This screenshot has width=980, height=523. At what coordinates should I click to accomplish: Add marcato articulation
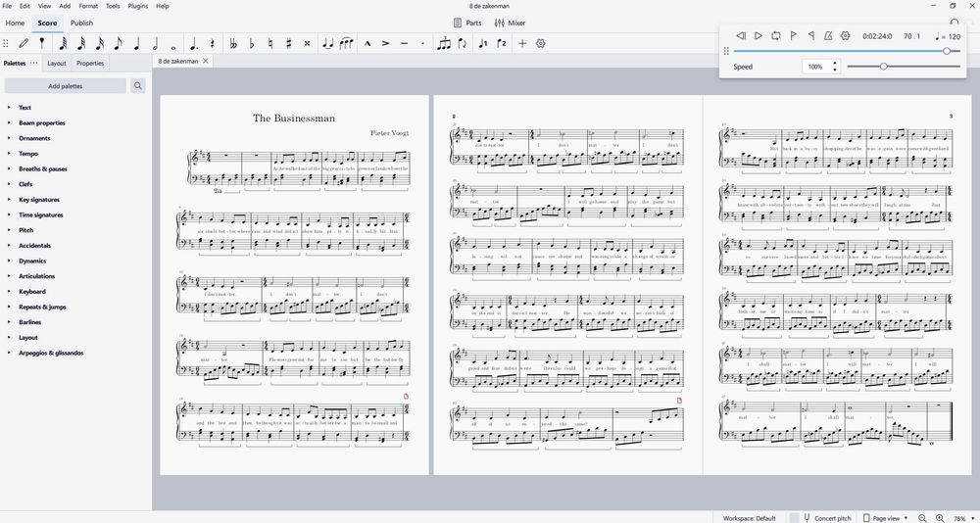point(367,44)
